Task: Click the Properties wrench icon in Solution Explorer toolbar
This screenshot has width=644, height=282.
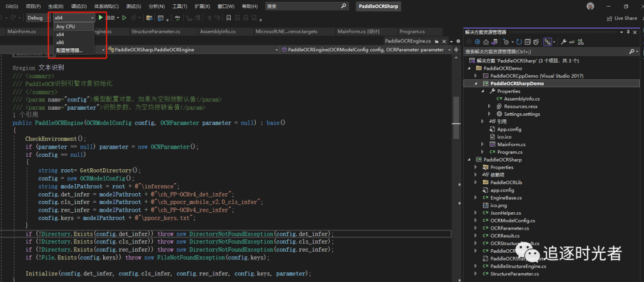Action: pos(563,42)
